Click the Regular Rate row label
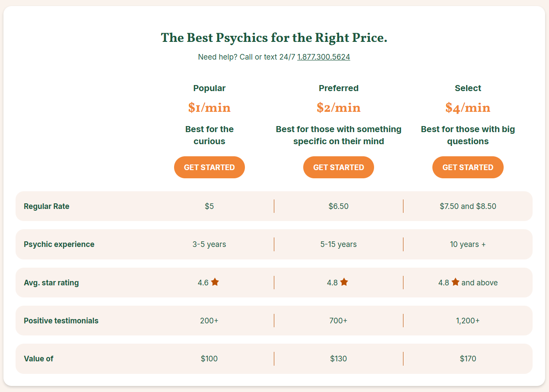 click(x=47, y=206)
